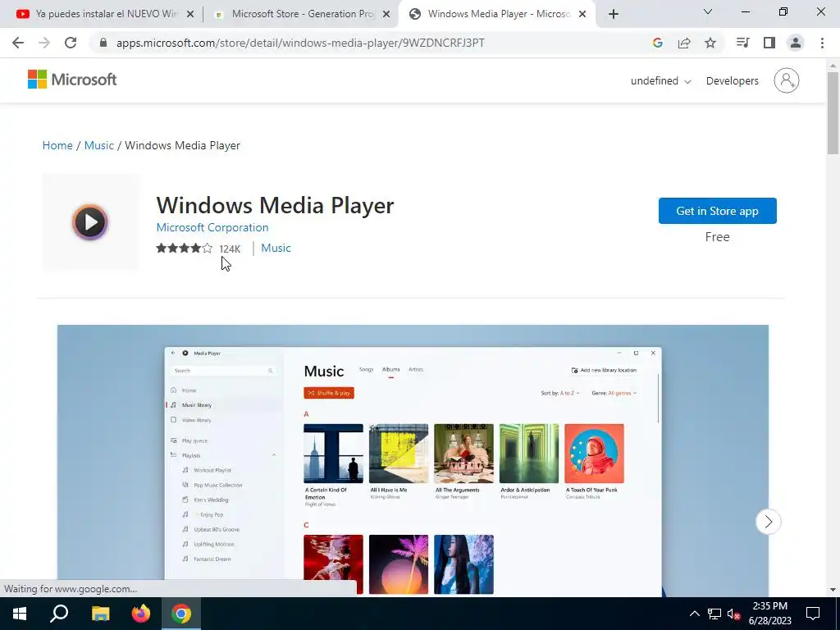Click the page vertical scrollbar thumb

click(833, 112)
